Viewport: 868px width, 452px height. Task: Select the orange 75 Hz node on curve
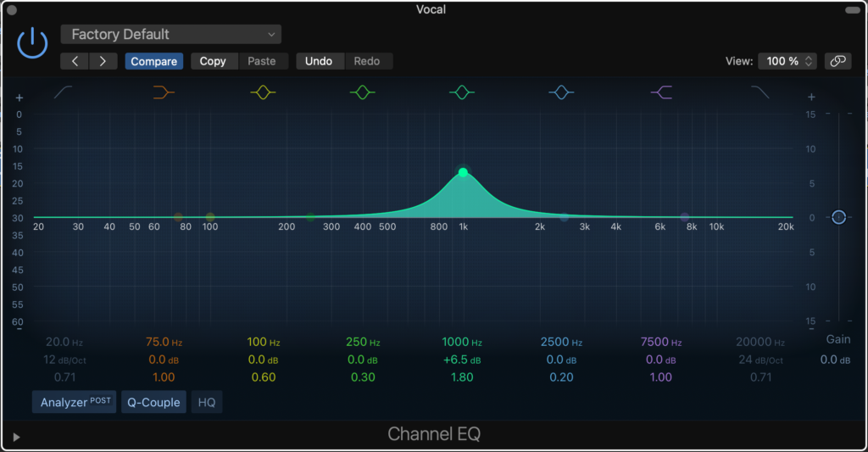click(178, 217)
